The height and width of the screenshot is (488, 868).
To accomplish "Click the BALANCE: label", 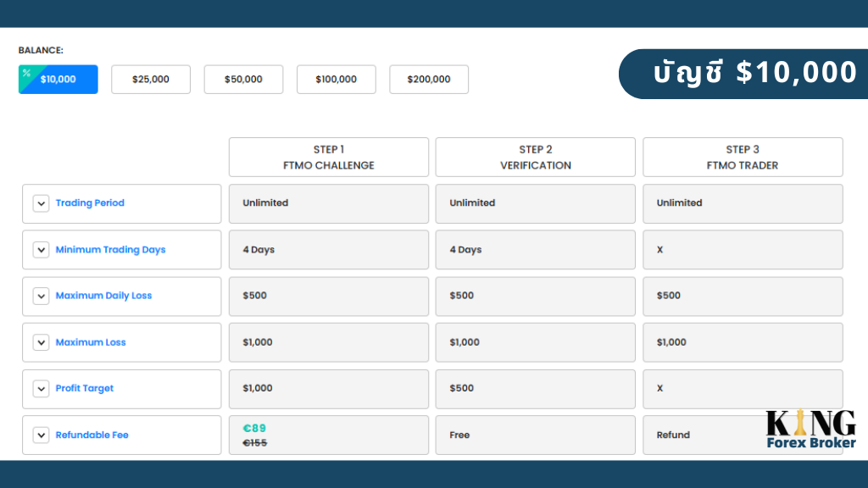I will (x=41, y=50).
